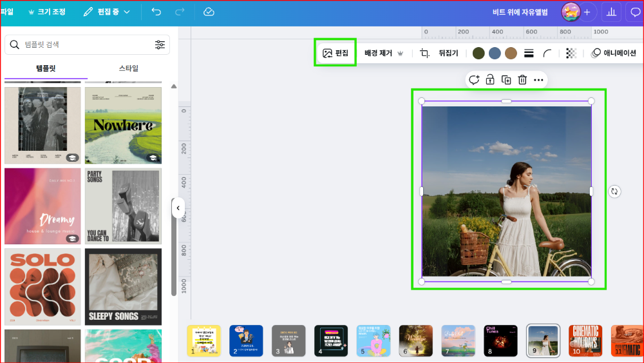Open page 5 thumbnail
This screenshot has height=363, width=644.
coord(374,341)
